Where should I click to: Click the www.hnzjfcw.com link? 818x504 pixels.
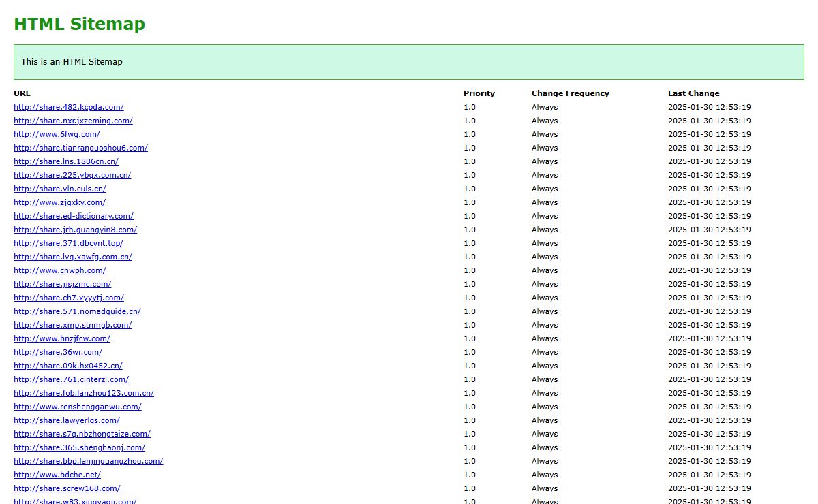[62, 338]
